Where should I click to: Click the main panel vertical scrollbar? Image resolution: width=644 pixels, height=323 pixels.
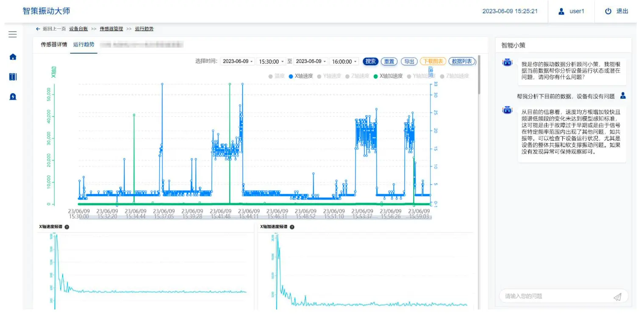pyautogui.click(x=479, y=75)
